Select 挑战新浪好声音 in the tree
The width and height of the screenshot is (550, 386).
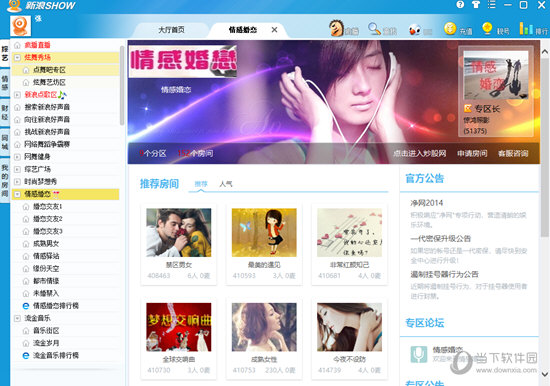[x=47, y=132]
